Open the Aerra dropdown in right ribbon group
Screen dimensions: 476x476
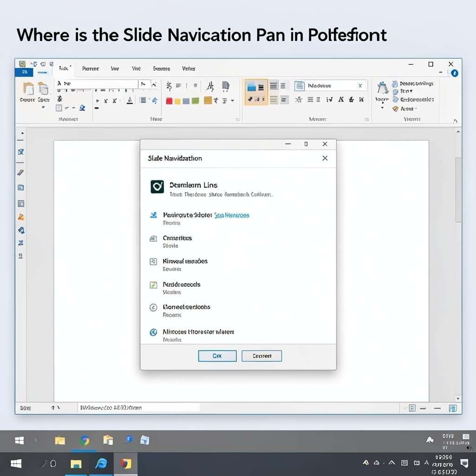pyautogui.click(x=409, y=109)
